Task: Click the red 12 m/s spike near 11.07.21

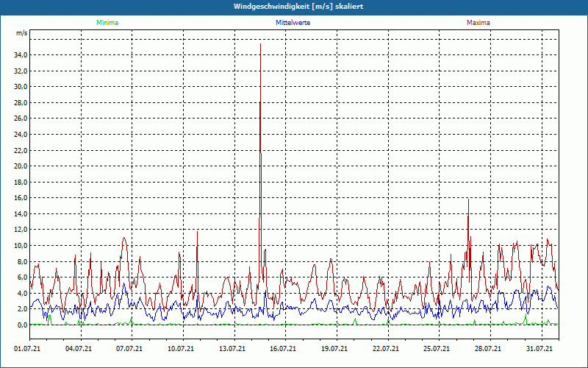Action: pyautogui.click(x=197, y=232)
